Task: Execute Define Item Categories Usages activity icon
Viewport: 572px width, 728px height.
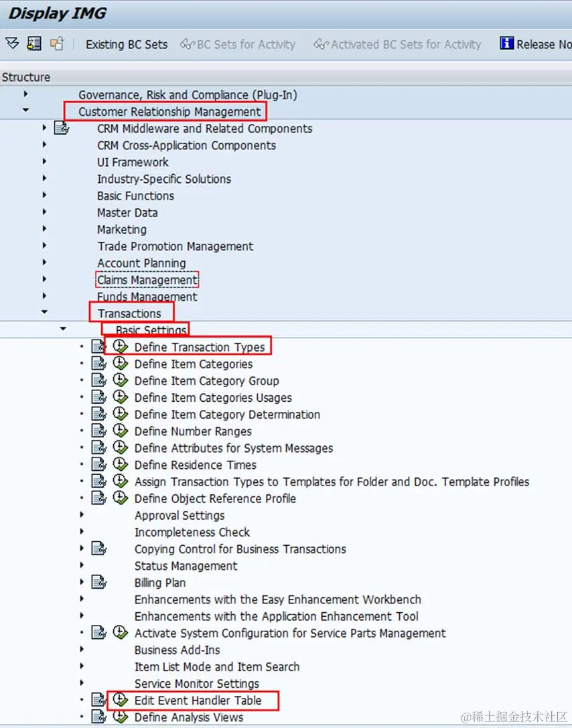Action: tap(121, 397)
